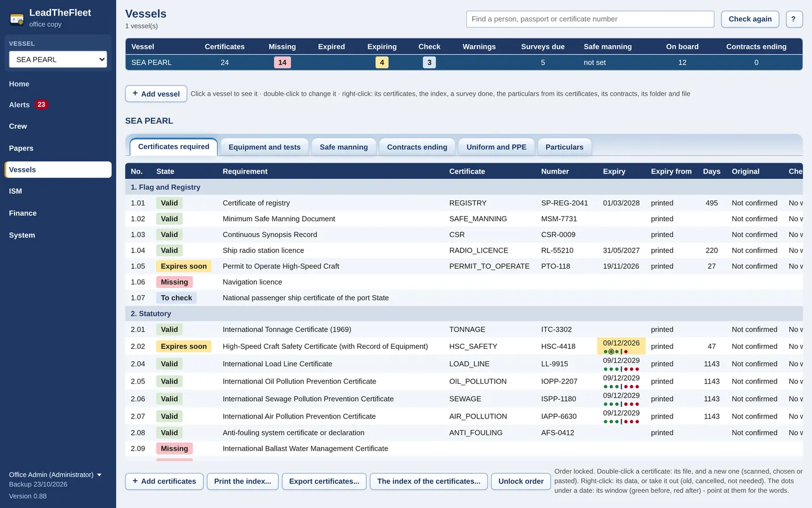Image resolution: width=812 pixels, height=508 pixels.
Task: Click Add certificates button
Action: 164,481
